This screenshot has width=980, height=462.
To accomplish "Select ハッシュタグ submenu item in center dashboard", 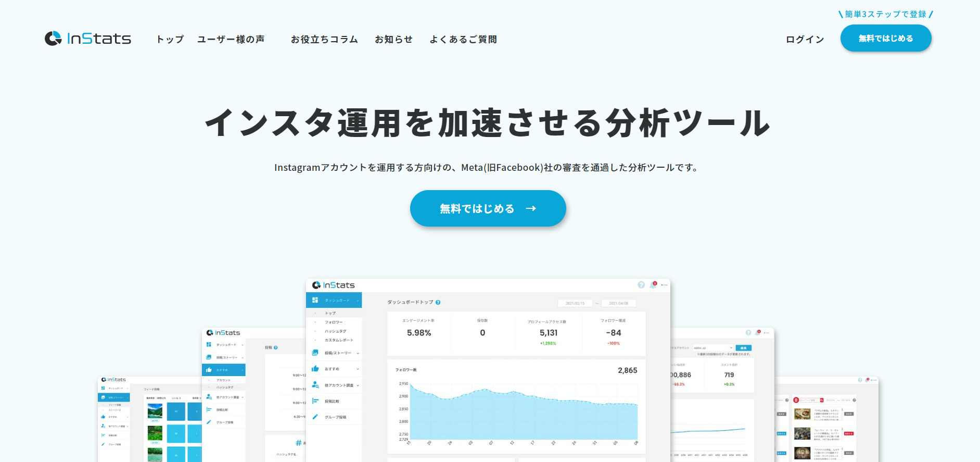I will 335,331.
